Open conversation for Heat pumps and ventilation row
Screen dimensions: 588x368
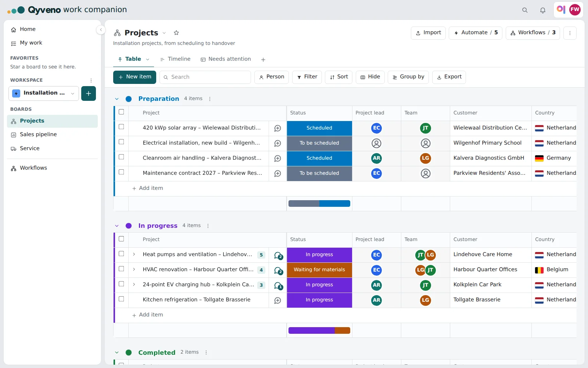(x=278, y=255)
